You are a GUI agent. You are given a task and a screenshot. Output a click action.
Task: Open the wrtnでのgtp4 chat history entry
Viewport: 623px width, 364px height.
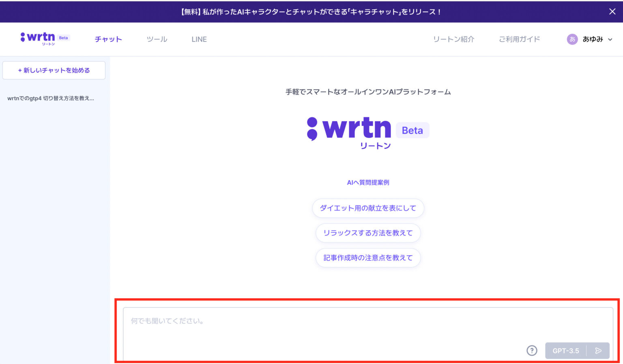51,98
